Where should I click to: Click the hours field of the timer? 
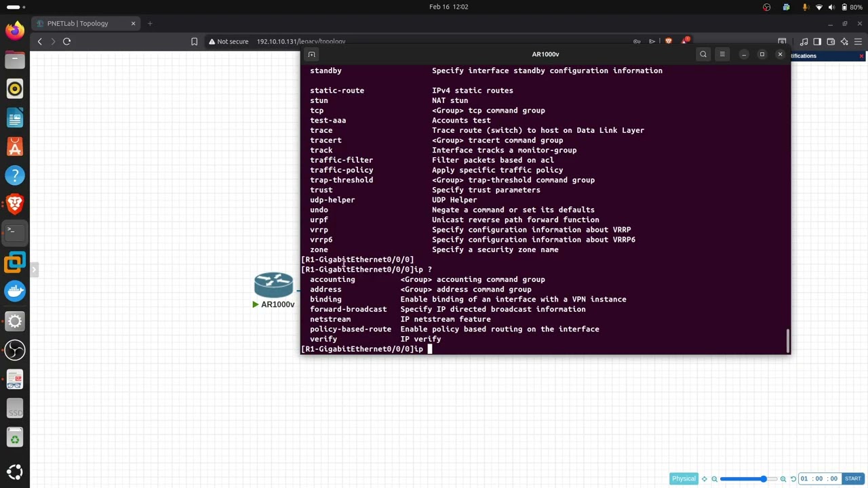click(x=804, y=479)
